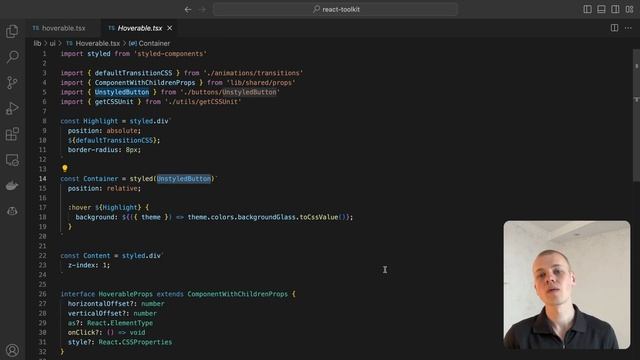Open the Copilot chat icon in activity bar

pos(12,211)
